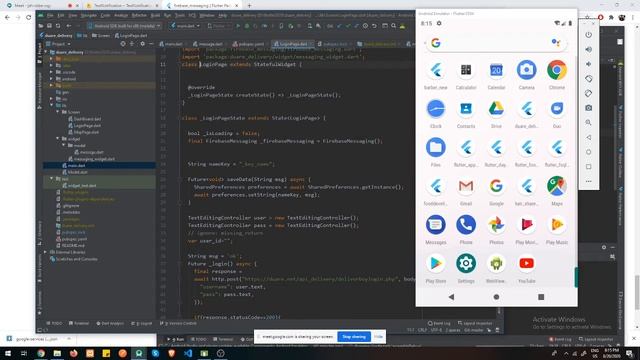Click emulator zoom magnifier button
Viewport: 640px width, 360px height.
tap(588, 122)
